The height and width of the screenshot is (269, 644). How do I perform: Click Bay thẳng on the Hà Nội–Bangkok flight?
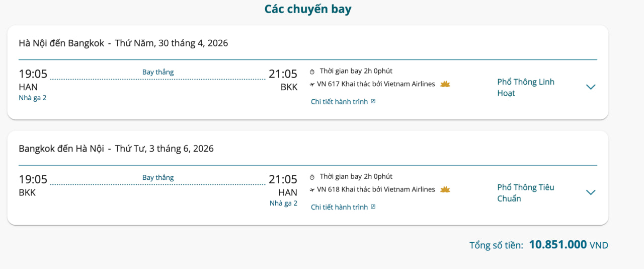click(x=158, y=72)
